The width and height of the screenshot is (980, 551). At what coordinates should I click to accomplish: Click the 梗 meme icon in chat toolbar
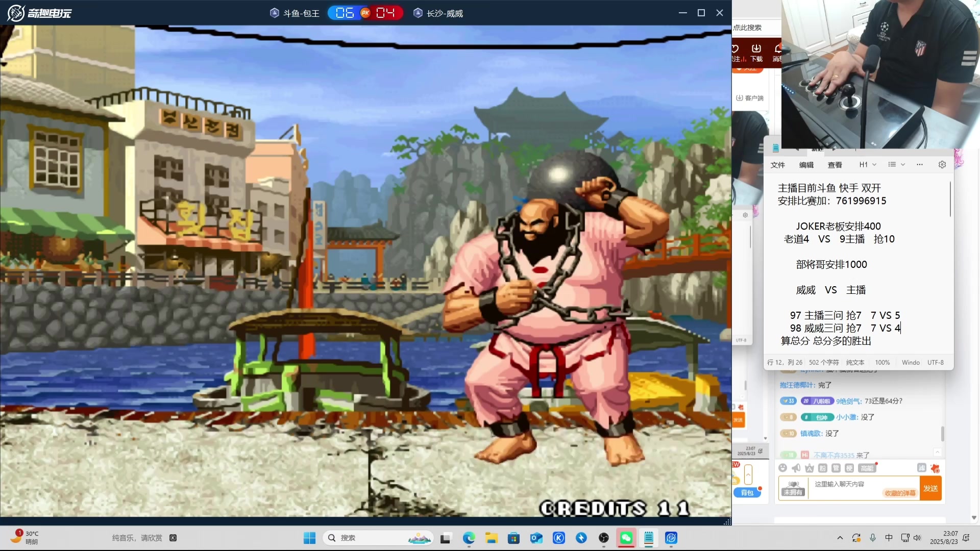pos(849,468)
